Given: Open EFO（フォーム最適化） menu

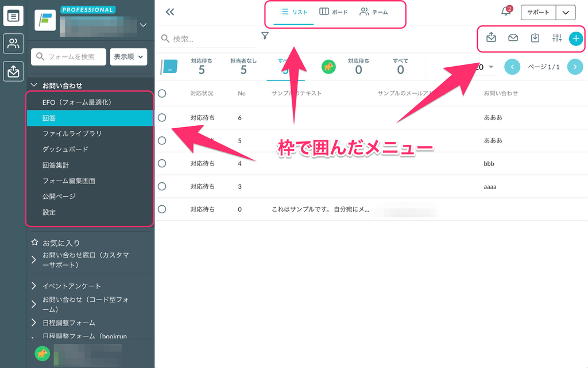Looking at the screenshot, I should point(90,102).
